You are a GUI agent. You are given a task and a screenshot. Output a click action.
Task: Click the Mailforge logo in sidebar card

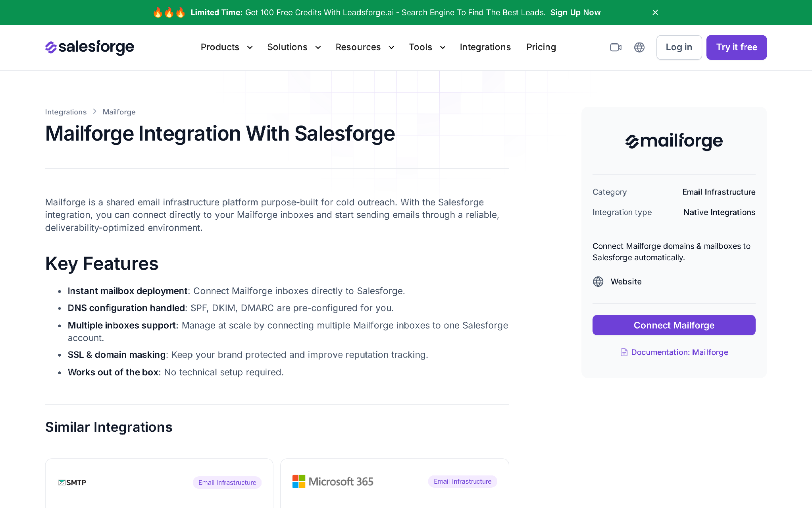coord(674,141)
